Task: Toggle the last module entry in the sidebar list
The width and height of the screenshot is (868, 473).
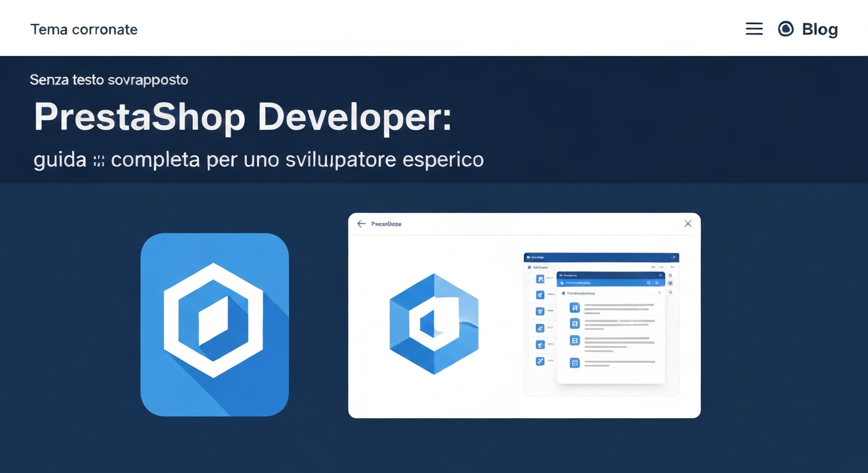Action: 539,361
